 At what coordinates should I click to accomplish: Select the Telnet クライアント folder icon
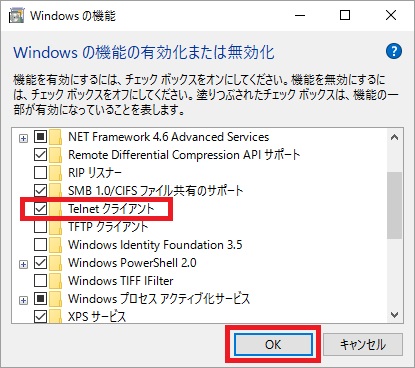point(55,209)
